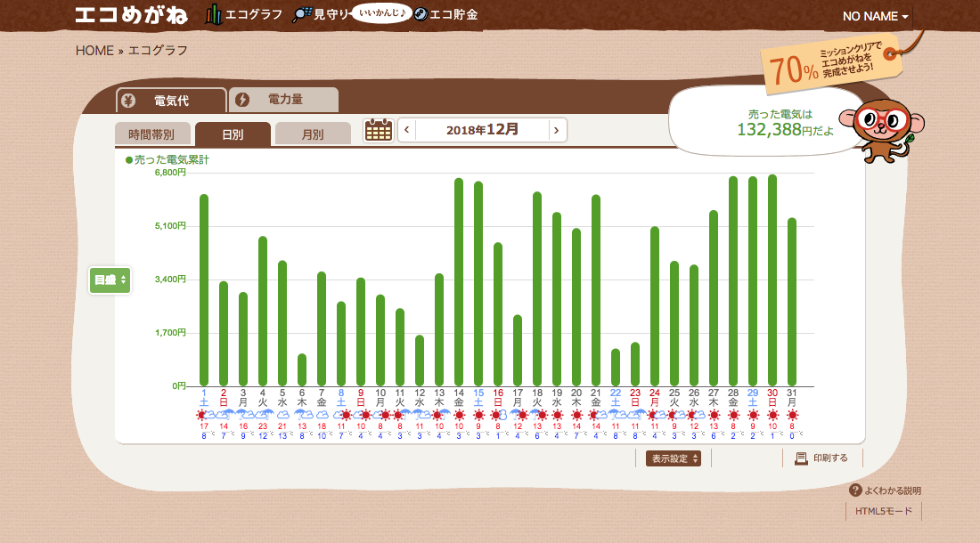Image resolution: width=980 pixels, height=543 pixels.
Task: Open エコグラフ from top navigation
Action: (x=244, y=14)
